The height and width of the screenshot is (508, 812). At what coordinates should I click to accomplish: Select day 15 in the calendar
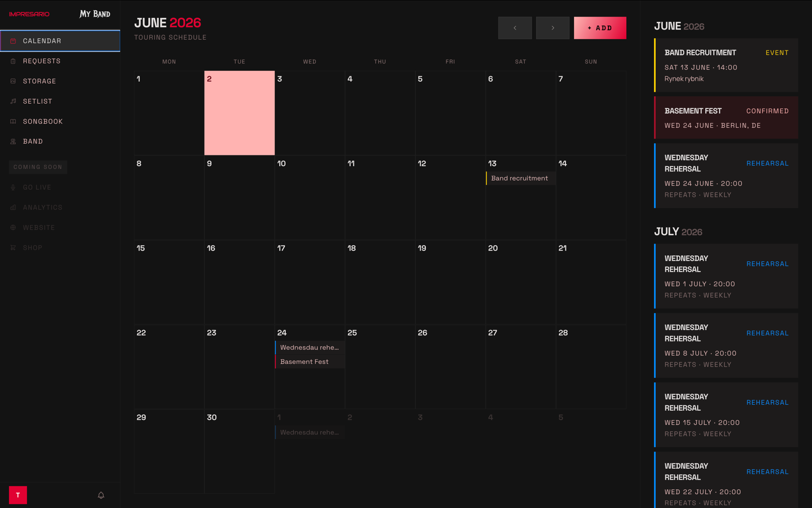[x=169, y=282]
